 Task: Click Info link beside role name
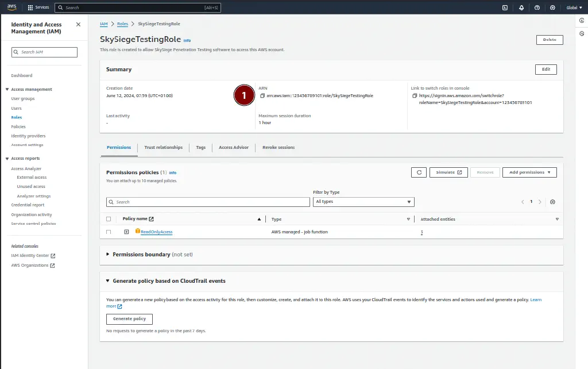[187, 41]
